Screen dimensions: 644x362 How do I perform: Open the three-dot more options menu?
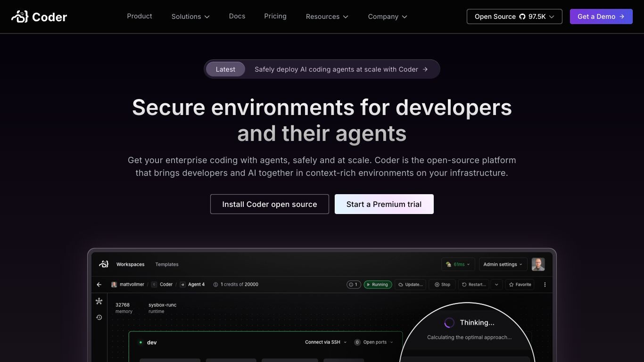pyautogui.click(x=545, y=285)
